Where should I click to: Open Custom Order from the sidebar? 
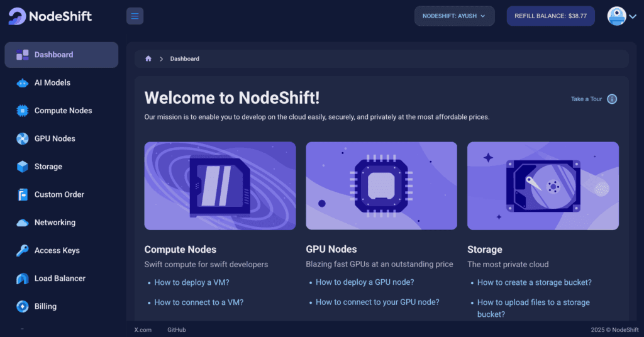(x=59, y=194)
